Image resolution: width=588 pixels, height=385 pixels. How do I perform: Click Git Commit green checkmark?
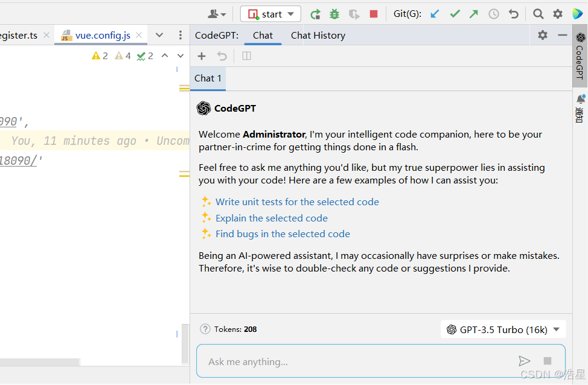coord(455,14)
